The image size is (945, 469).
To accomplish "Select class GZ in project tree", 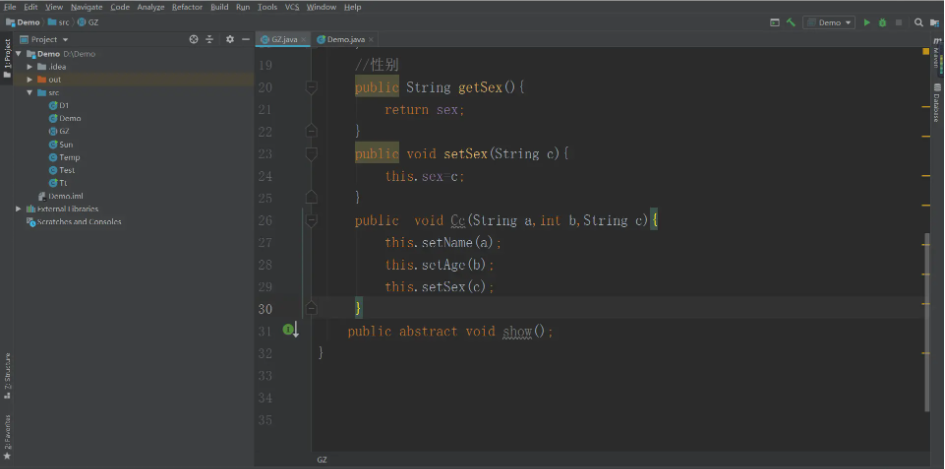I will coord(59,131).
